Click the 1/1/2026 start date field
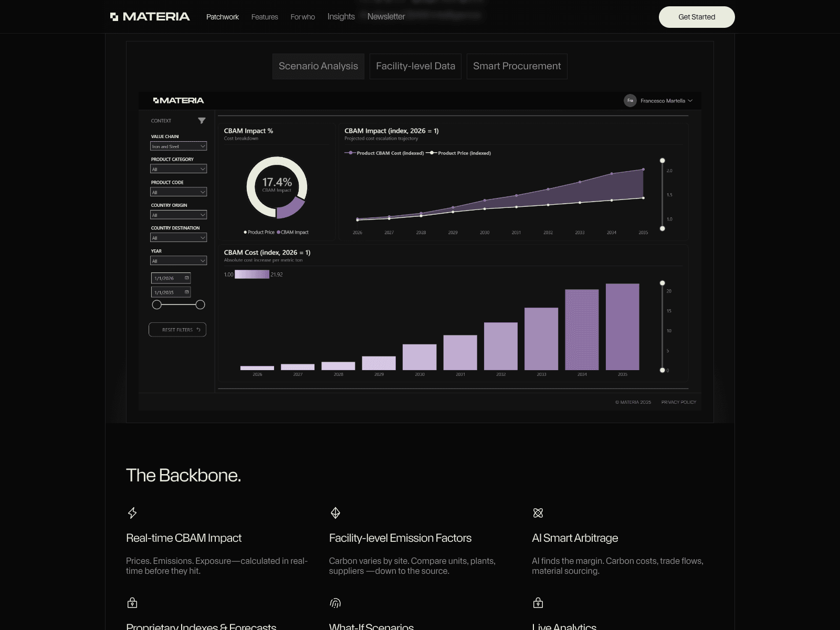Screen dimensions: 840x630 [x=171, y=278]
